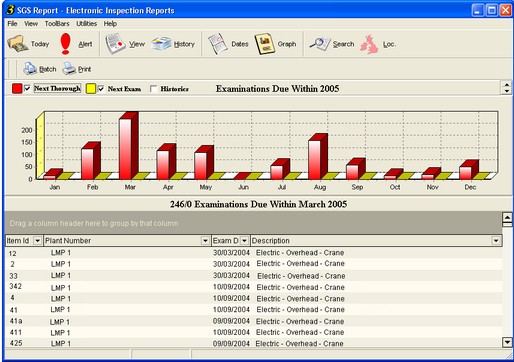
Task: Open the History stacked papers icon
Action: pos(161,44)
